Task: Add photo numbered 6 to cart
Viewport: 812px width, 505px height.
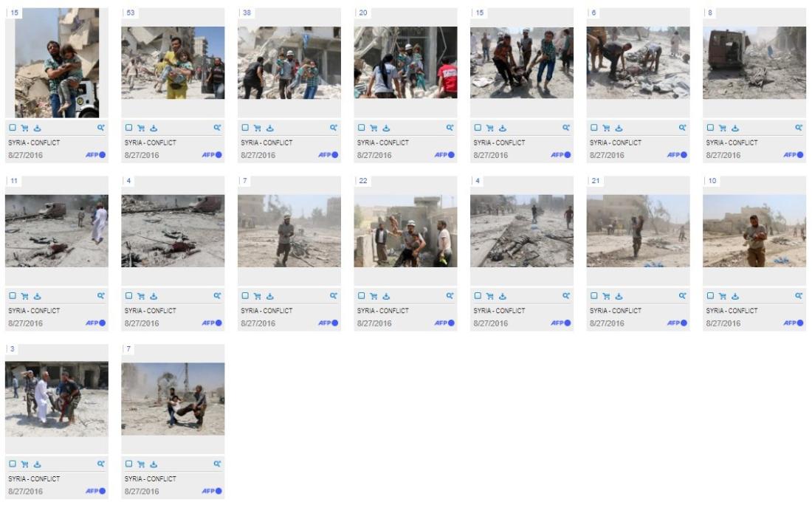Action: [606, 128]
